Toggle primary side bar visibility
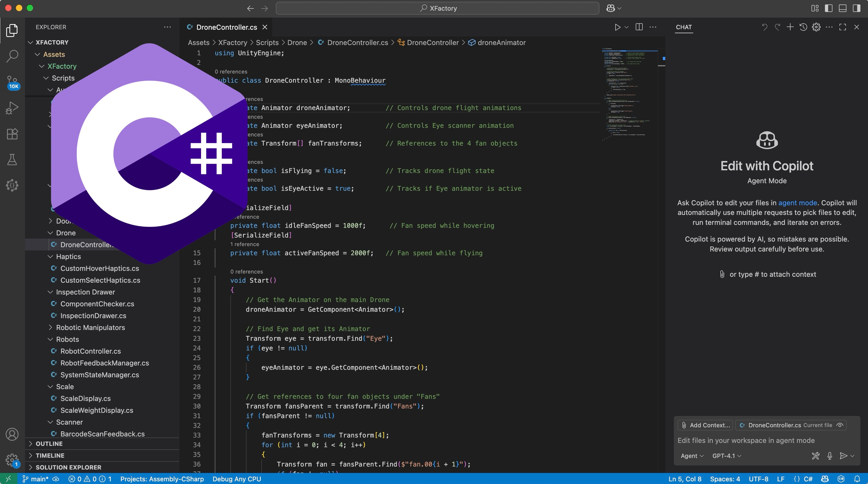Viewport: 868px width, 484px height. [x=828, y=8]
